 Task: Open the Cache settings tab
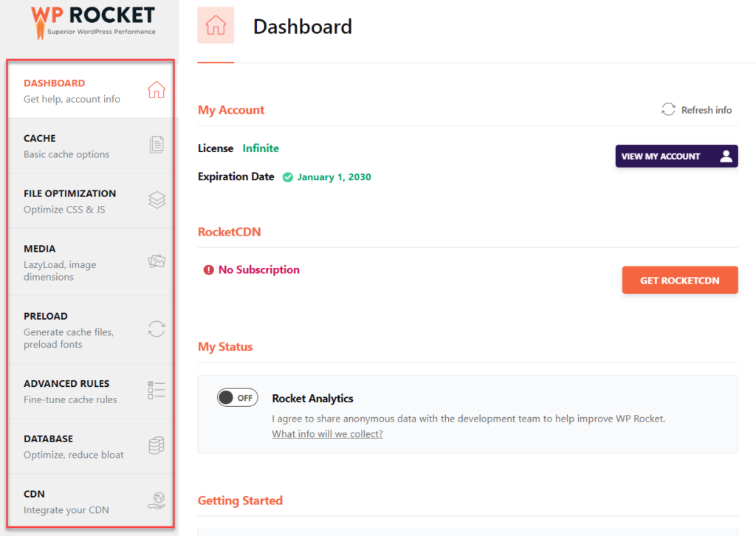pyautogui.click(x=91, y=145)
